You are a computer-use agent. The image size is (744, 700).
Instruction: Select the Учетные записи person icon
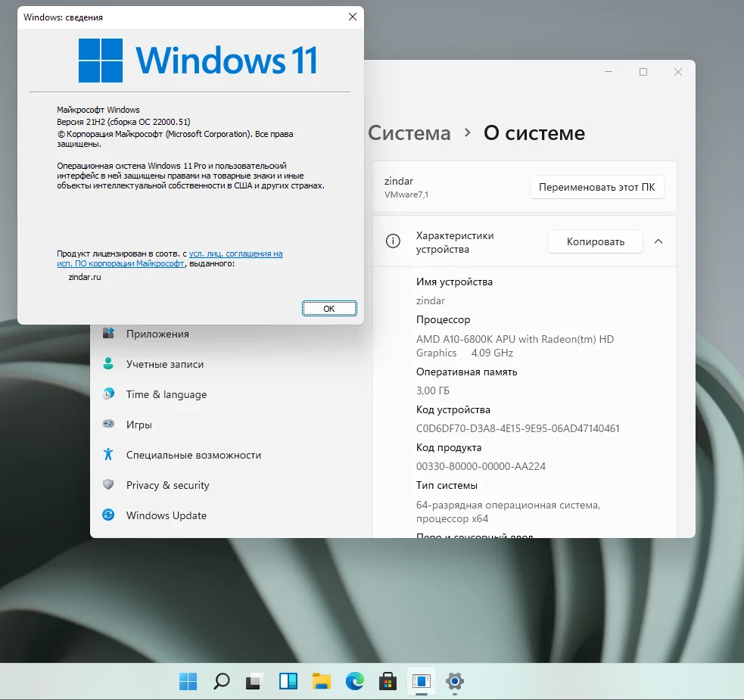tap(109, 364)
